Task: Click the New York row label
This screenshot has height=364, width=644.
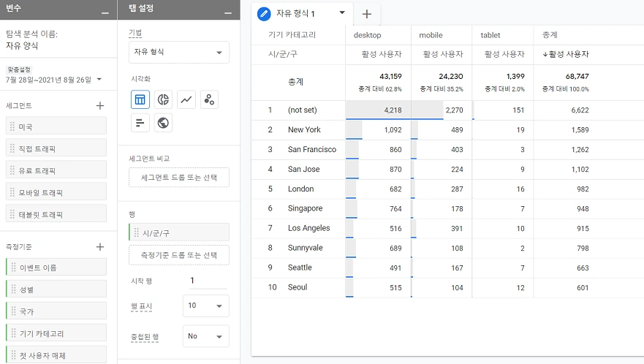Action: point(304,129)
